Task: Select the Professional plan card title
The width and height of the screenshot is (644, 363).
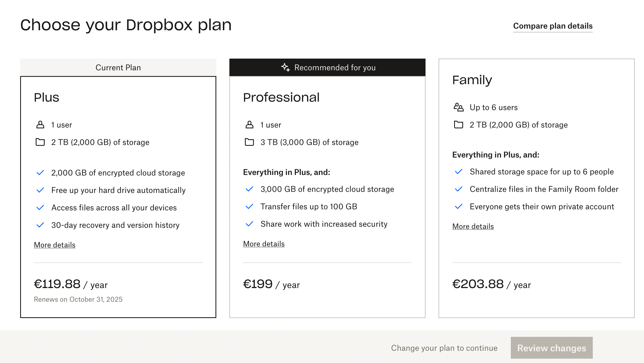Action: coord(281,97)
